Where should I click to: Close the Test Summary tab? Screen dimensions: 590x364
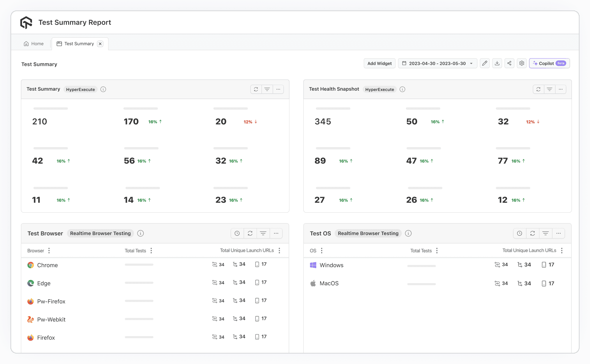100,44
